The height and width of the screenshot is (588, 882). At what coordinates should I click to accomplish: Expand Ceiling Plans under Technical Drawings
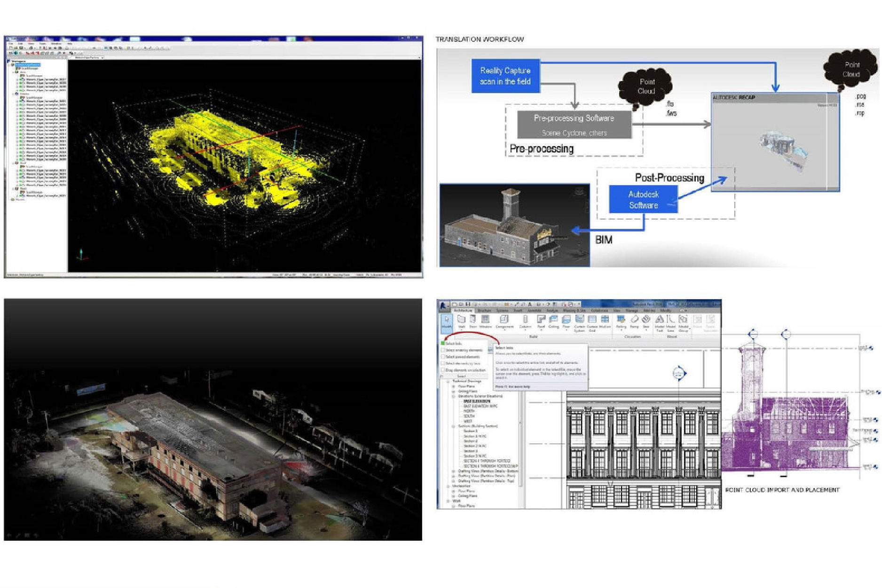[x=453, y=392]
